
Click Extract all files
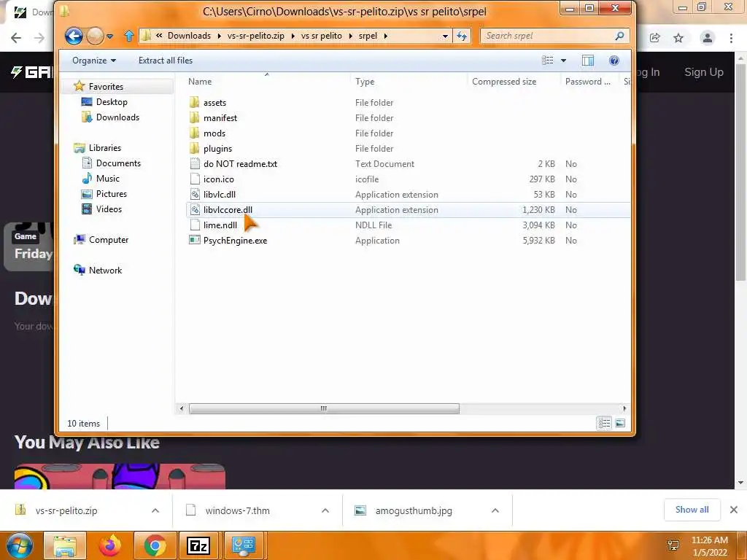coord(166,61)
